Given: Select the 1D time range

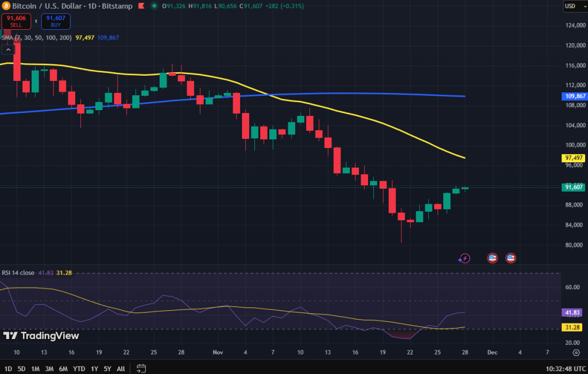Looking at the screenshot, I should click(x=8, y=369).
